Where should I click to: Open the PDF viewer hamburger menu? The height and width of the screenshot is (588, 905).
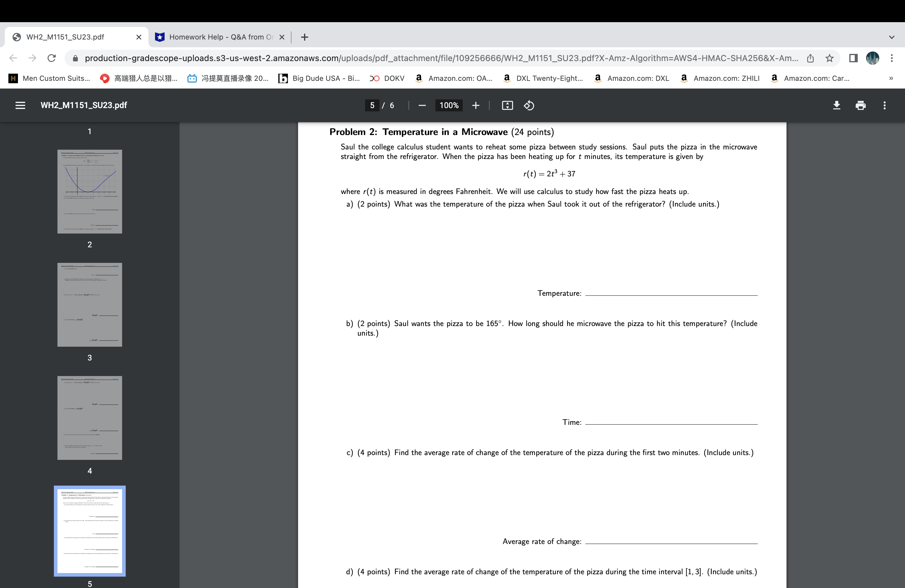pyautogui.click(x=20, y=105)
